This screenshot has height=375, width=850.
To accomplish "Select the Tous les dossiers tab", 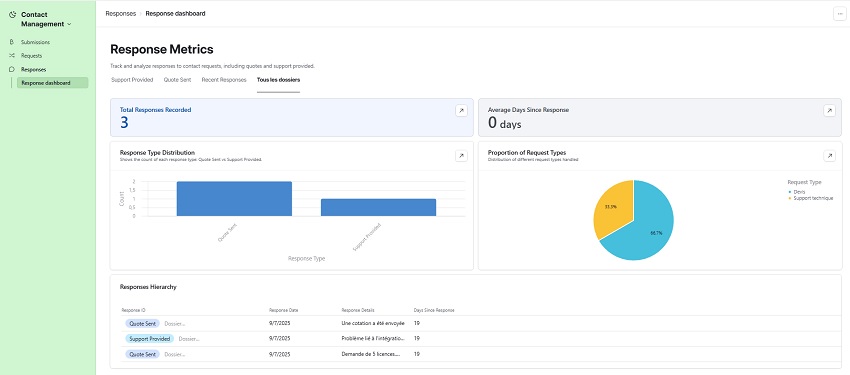I will (279, 80).
